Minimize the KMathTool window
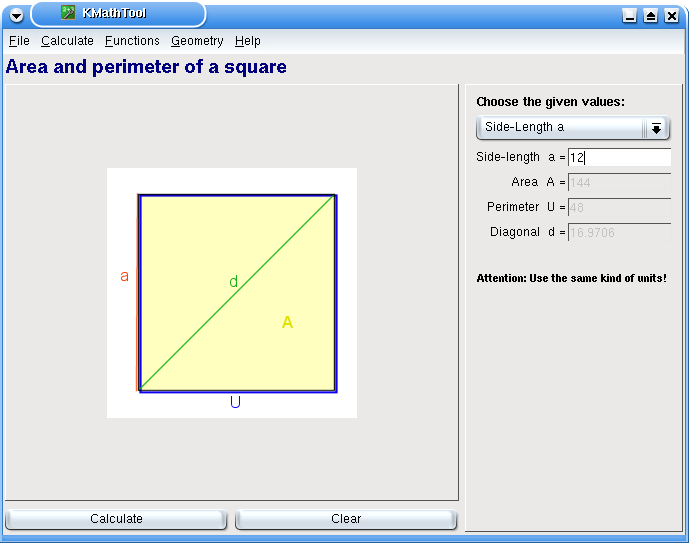The image size is (689, 543). (x=629, y=16)
